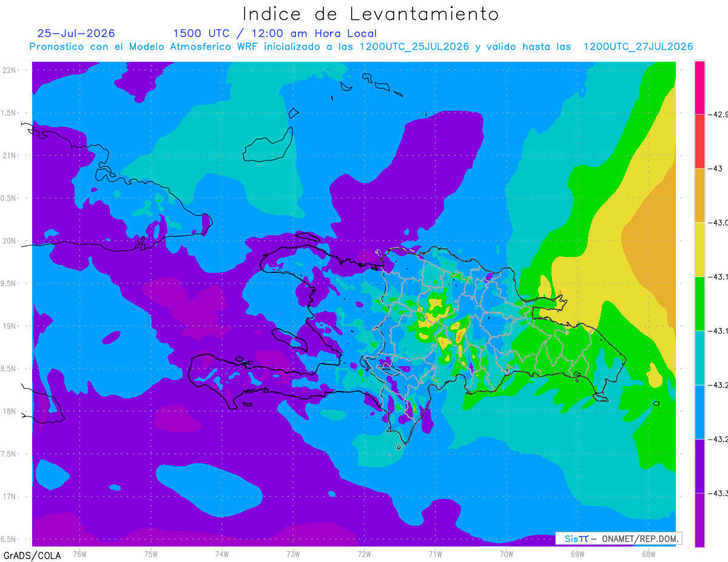This screenshot has width=728, height=562.
Task: Click the '17N' latitude label
Action: (x=9, y=497)
